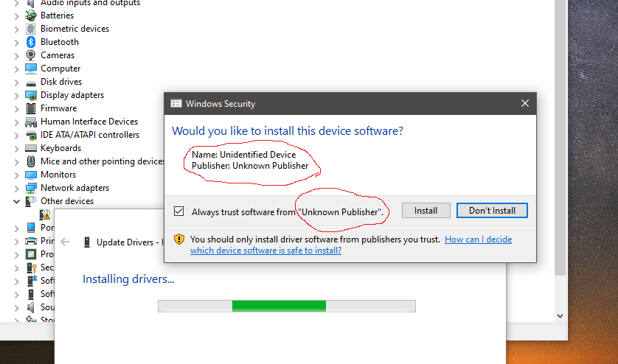The image size is (618, 364).
Task: Expand the Cameras category
Action: coord(16,56)
